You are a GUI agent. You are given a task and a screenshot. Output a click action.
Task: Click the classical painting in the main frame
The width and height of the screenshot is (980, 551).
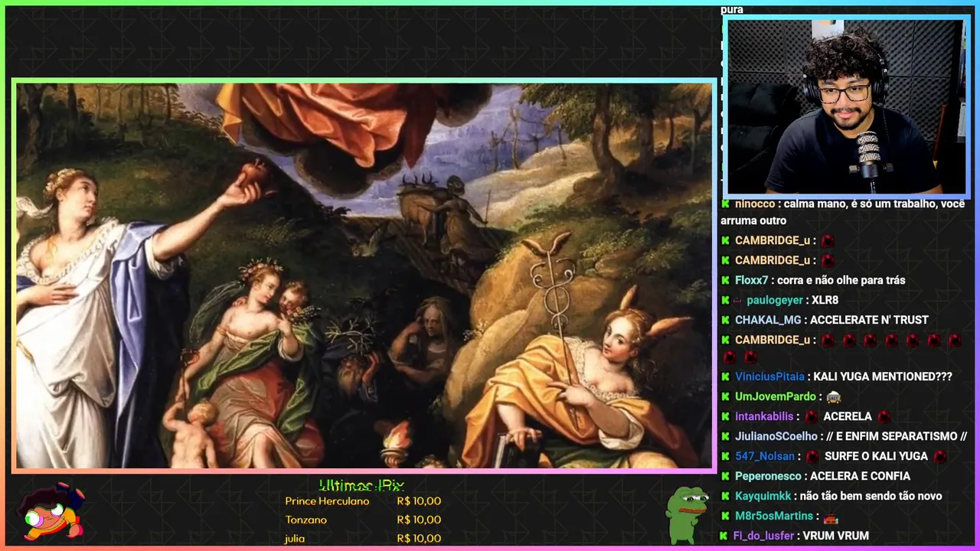[364, 275]
